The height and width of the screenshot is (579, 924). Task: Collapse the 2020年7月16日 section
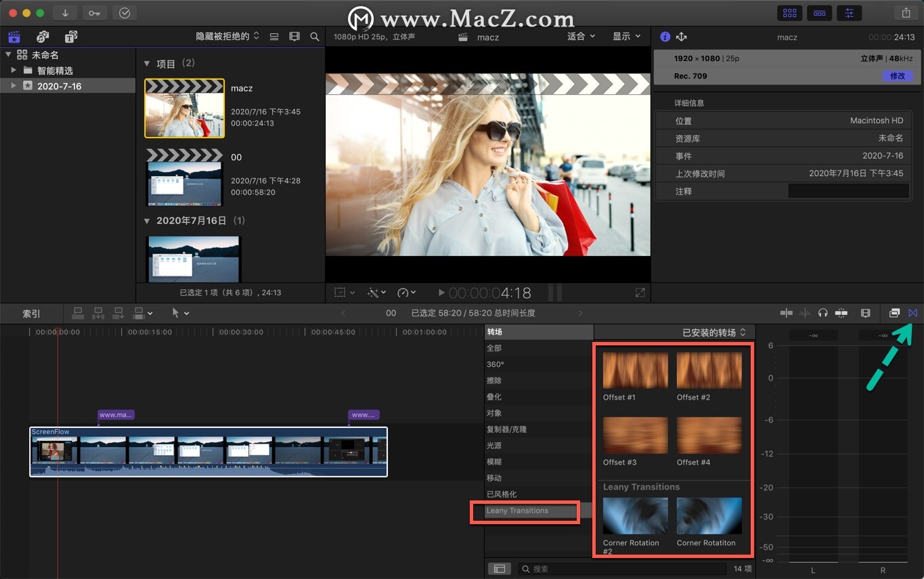coord(147,221)
